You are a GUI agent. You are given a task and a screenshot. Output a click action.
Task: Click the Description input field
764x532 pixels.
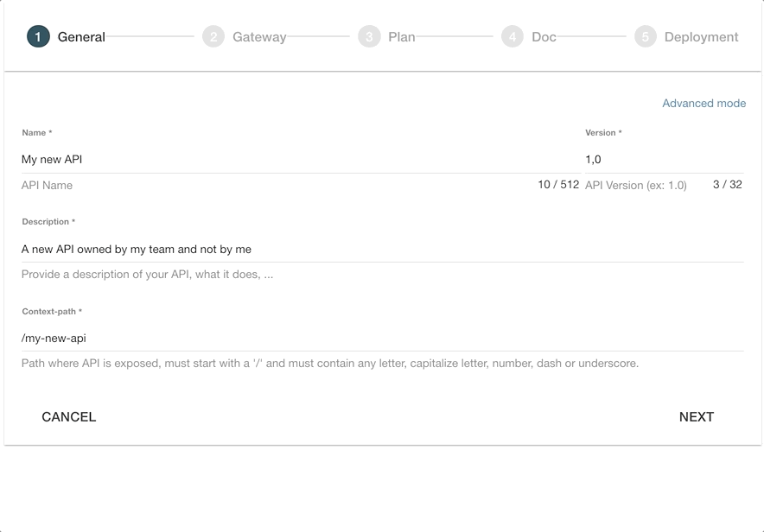click(383, 250)
